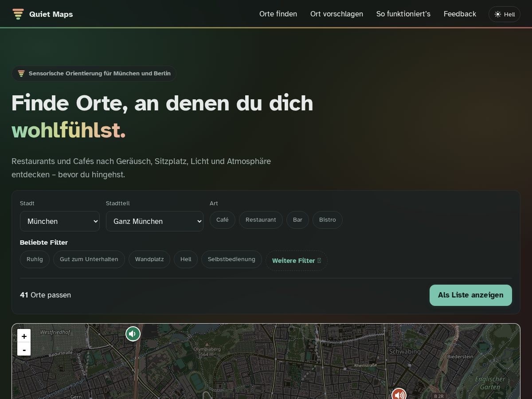This screenshot has width=532, height=399.
Task: Click the wohlfühlst. gradient heading word
Action: [69, 130]
